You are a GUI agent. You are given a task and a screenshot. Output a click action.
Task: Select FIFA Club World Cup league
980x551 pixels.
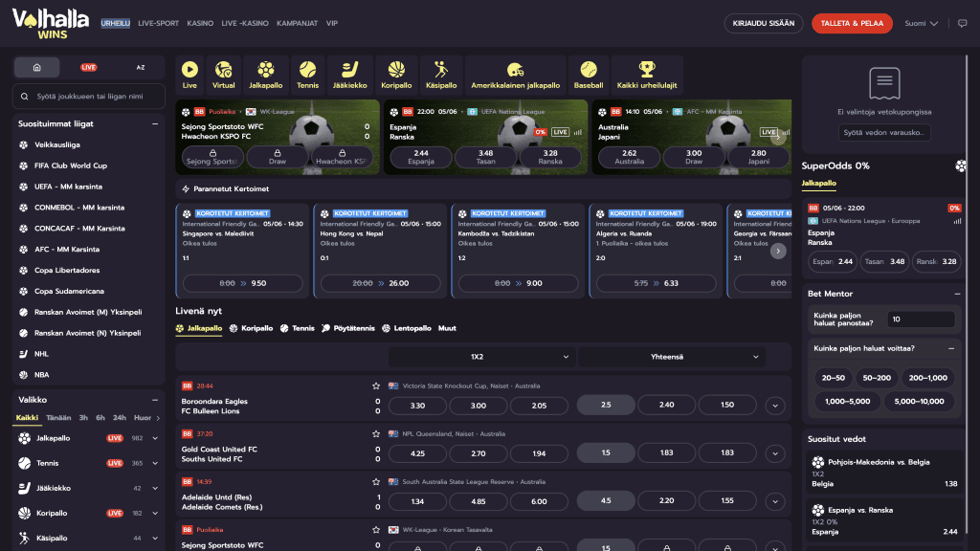click(71, 165)
